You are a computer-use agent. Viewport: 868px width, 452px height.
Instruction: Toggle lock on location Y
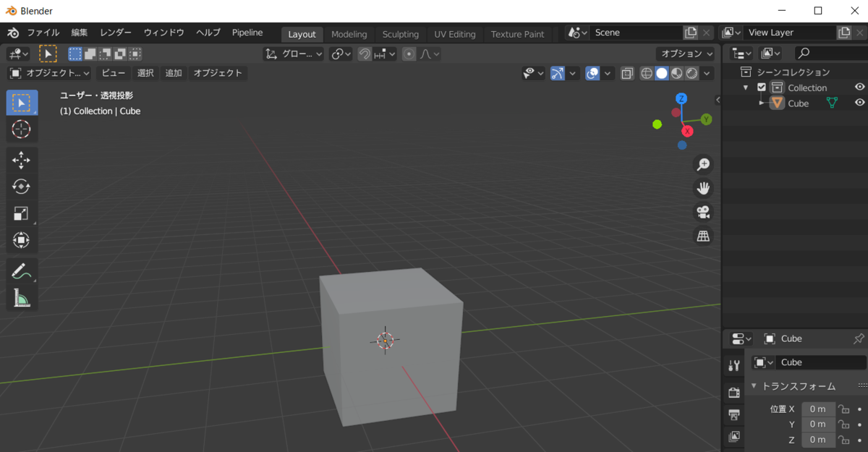[844, 425]
